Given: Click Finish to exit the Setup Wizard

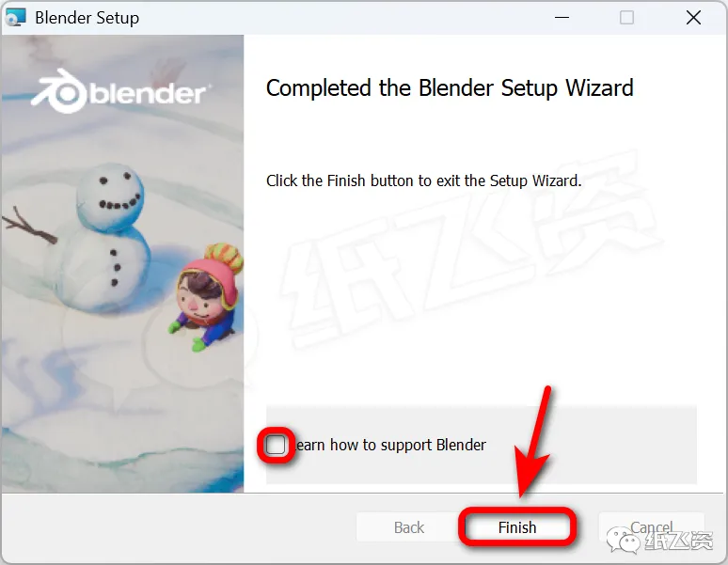Looking at the screenshot, I should (x=517, y=527).
